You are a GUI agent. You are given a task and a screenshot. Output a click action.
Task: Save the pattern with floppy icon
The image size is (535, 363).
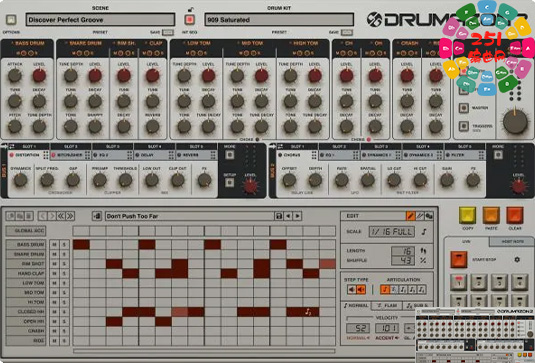279,216
